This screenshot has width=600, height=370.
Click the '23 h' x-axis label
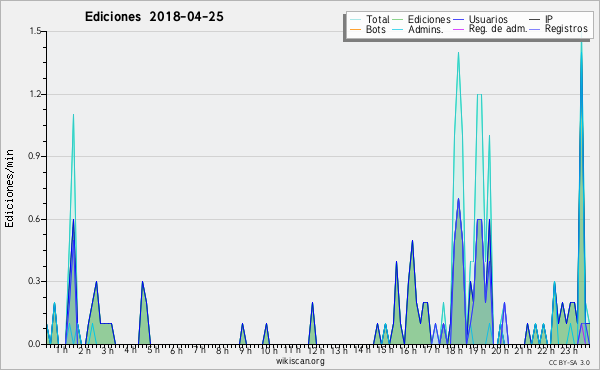coord(569,350)
